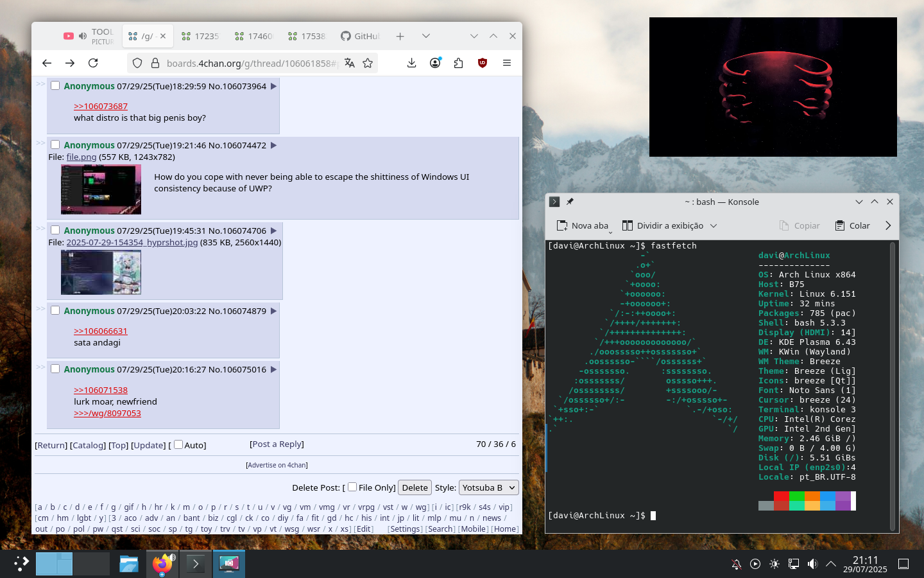Launch Dolphin file manager from taskbar
Image resolution: width=924 pixels, height=578 pixels.
[129, 564]
